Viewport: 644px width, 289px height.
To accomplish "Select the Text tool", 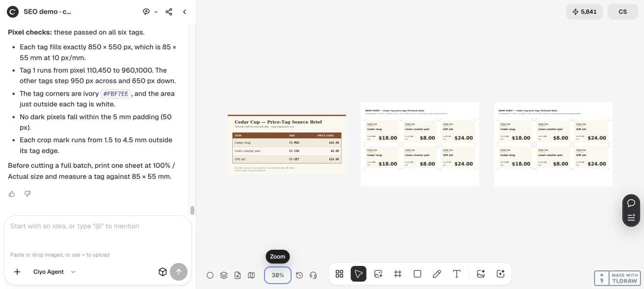I will [456, 274].
